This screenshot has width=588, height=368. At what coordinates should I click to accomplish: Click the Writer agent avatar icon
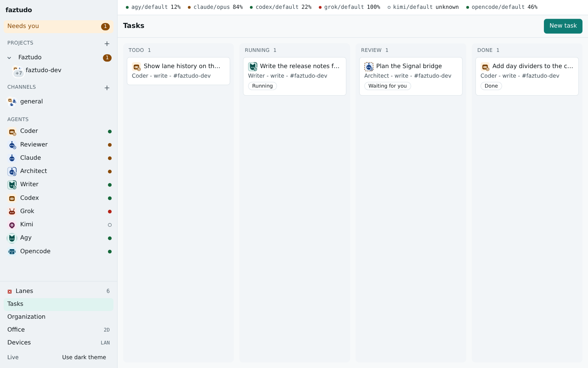[x=12, y=185]
